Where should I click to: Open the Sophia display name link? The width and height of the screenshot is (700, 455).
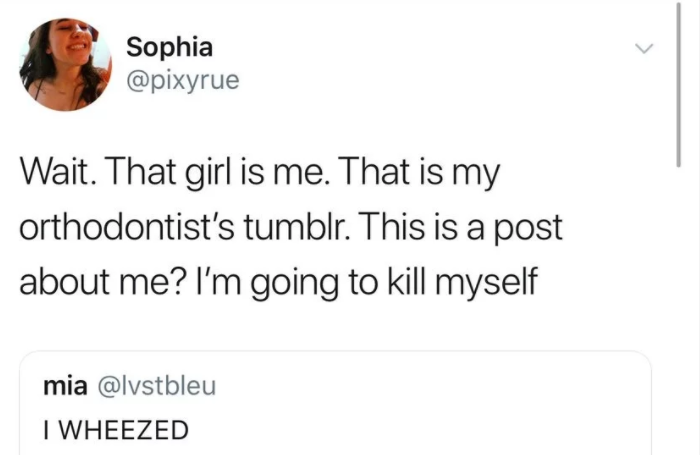coord(169,46)
